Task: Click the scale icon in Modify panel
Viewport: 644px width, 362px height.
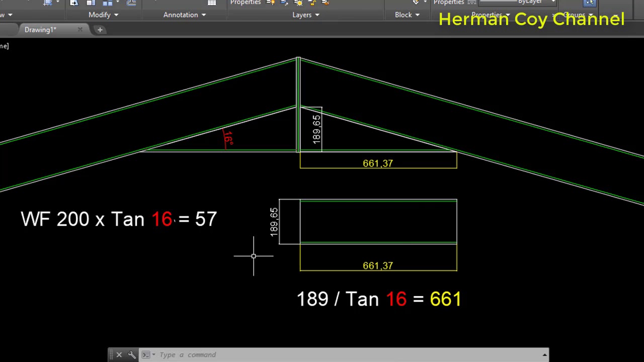Action: [x=91, y=3]
